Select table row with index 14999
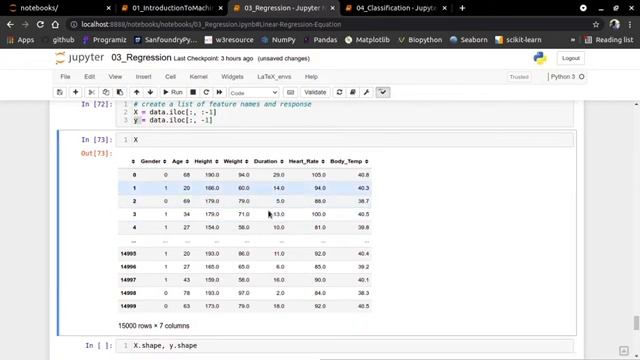The height and width of the screenshot is (360, 640). click(x=244, y=306)
